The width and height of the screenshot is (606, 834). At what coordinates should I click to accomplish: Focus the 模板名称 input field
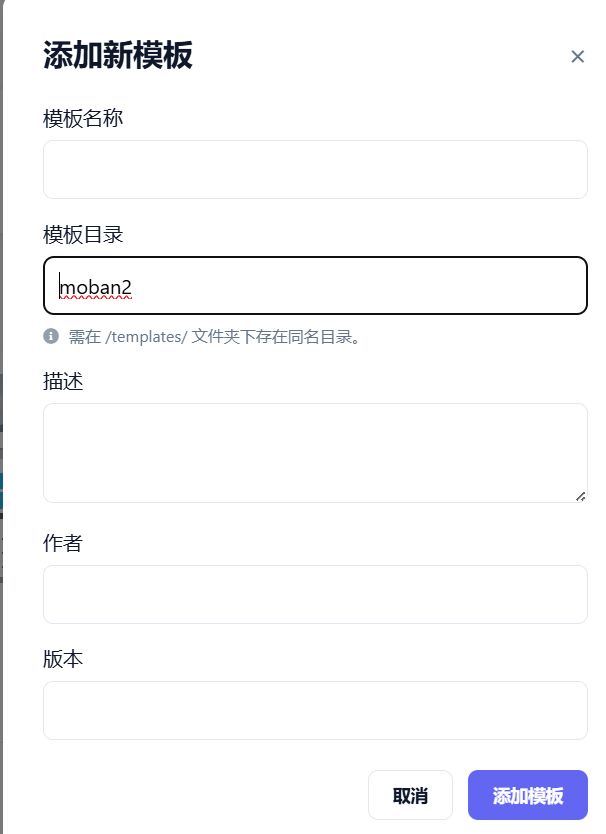[315, 169]
